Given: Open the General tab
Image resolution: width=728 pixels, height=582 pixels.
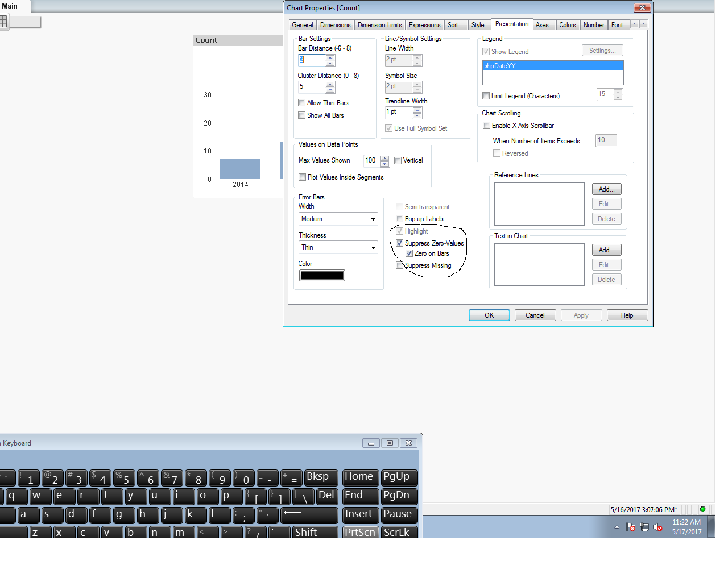Looking at the screenshot, I should [x=302, y=25].
